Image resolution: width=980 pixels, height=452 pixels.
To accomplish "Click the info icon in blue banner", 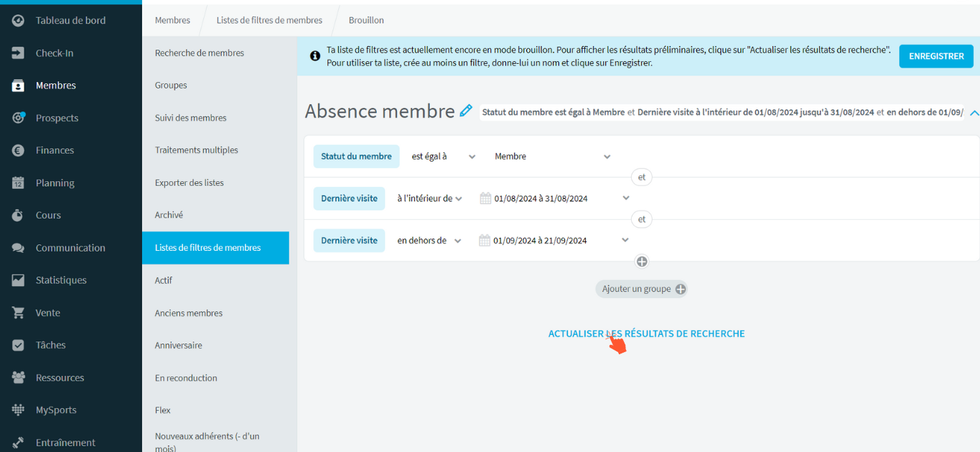I will (x=314, y=56).
